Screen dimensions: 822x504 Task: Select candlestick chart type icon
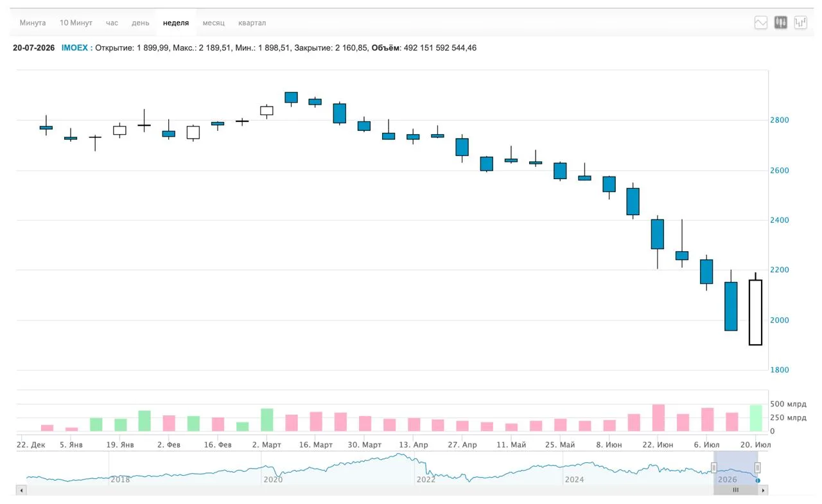tap(781, 23)
